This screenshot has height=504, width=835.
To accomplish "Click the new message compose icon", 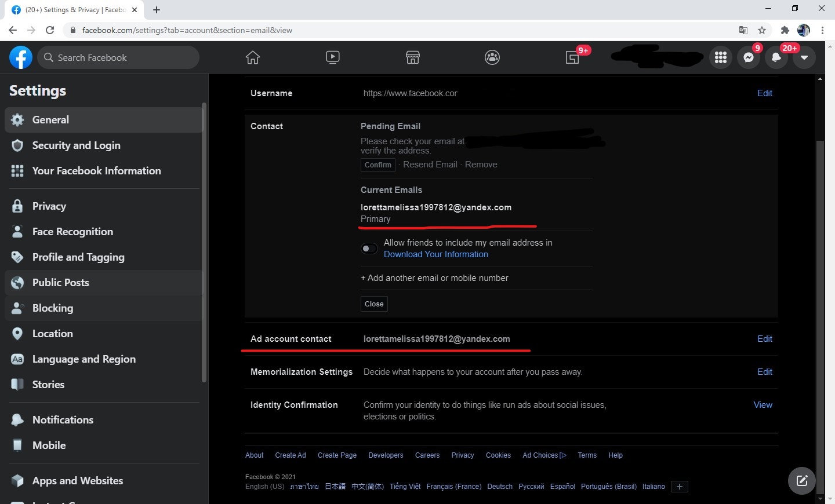I will 802,480.
